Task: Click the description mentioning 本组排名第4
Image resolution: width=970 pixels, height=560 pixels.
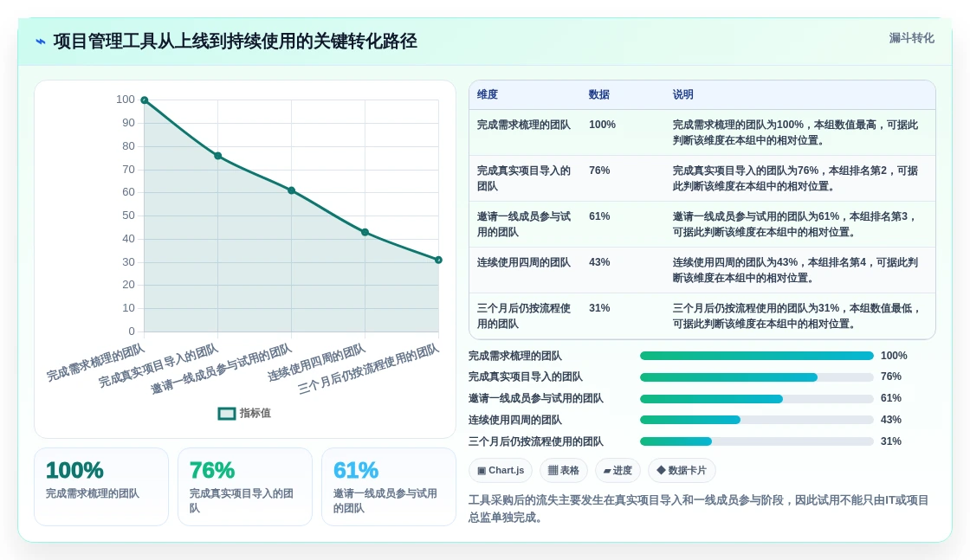Action: click(x=796, y=270)
